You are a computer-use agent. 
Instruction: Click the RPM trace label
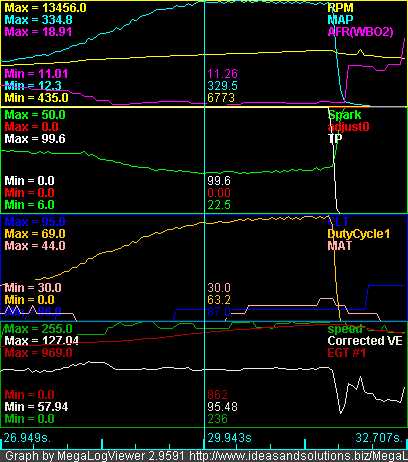340,8
